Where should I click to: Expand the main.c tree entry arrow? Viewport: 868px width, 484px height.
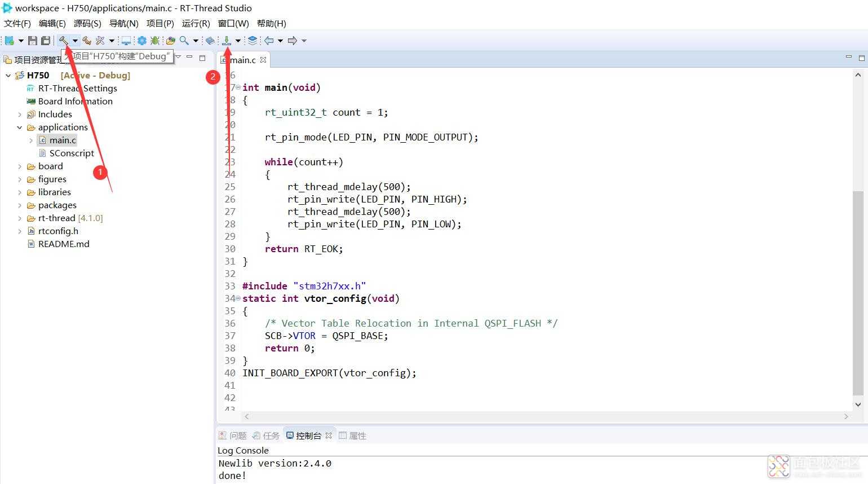pyautogui.click(x=31, y=140)
